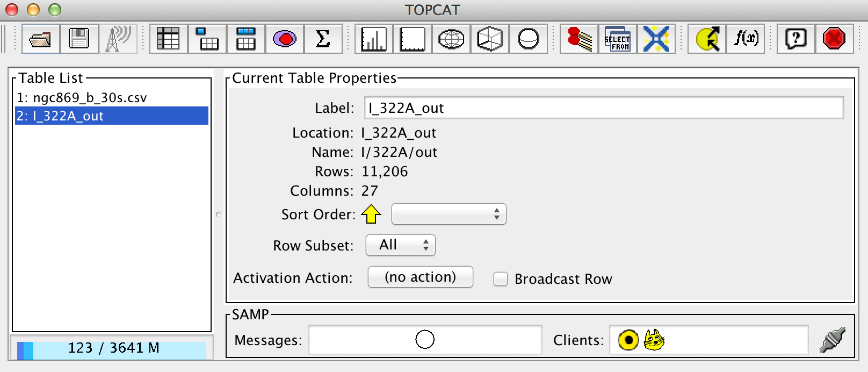Open the table data viewer icon
The image size is (868, 372).
pos(169,39)
